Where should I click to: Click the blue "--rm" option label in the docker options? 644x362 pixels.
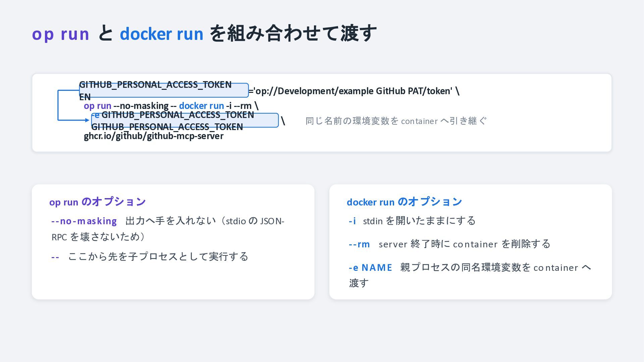tap(359, 244)
